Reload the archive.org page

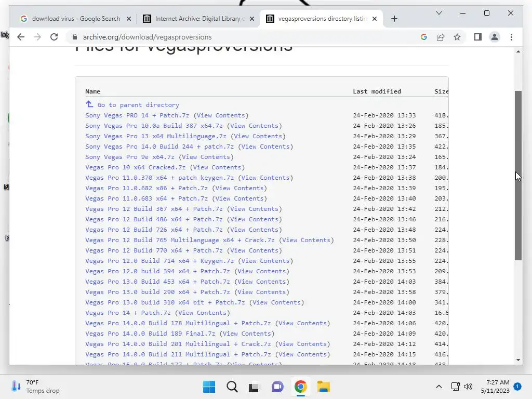pos(54,37)
